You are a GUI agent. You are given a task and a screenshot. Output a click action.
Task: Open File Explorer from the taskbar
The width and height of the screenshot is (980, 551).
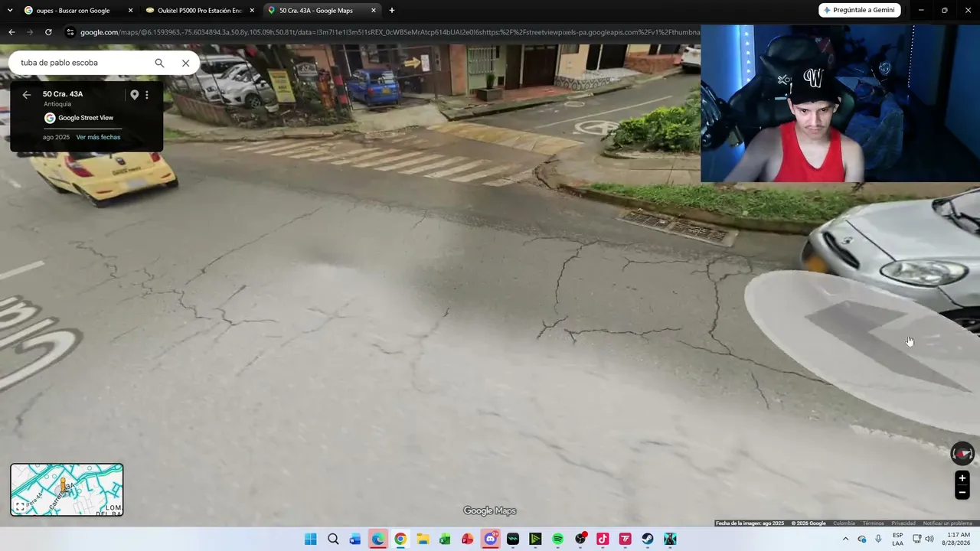423,539
